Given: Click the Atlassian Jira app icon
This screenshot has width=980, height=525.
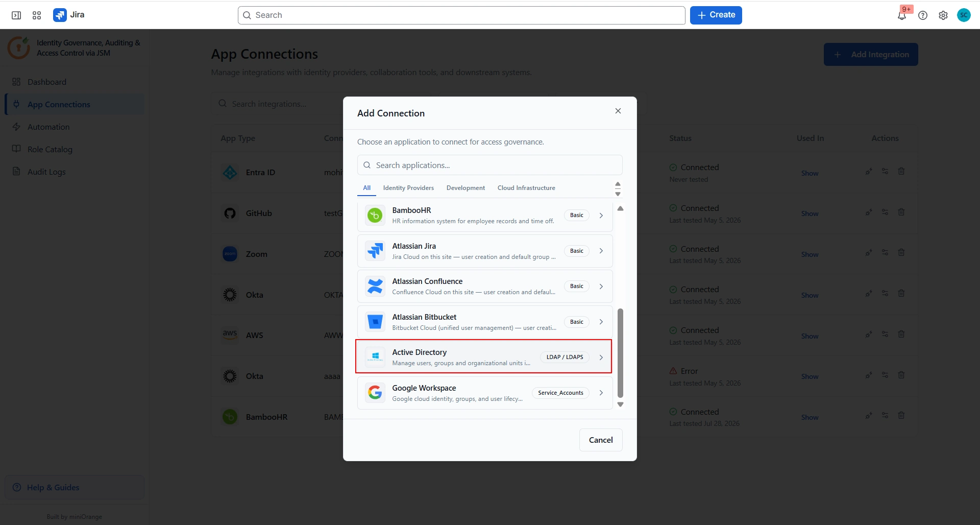Looking at the screenshot, I should click(x=375, y=251).
